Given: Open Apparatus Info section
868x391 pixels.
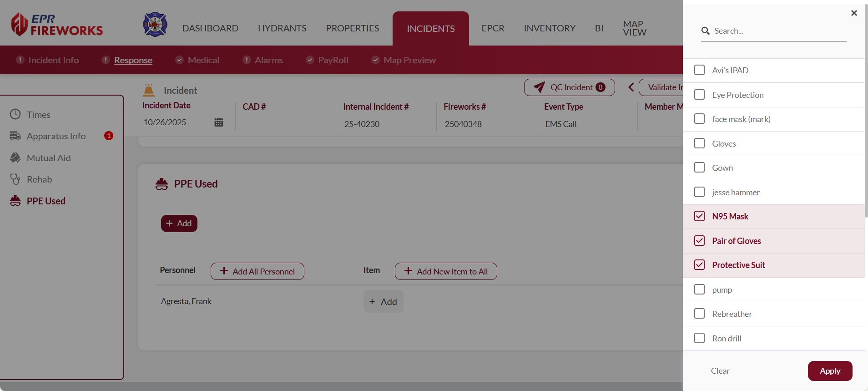Looking at the screenshot, I should [x=56, y=136].
